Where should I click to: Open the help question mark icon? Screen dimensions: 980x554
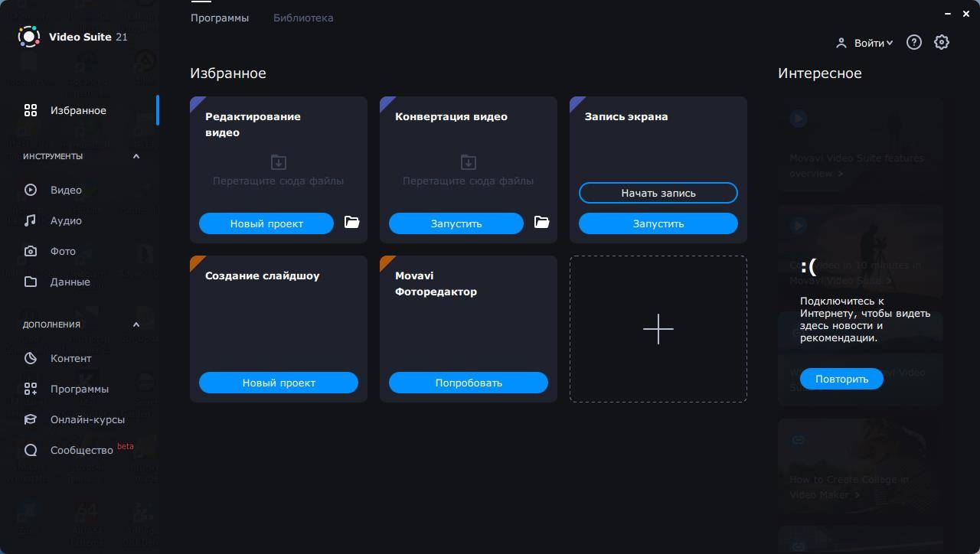(x=914, y=42)
